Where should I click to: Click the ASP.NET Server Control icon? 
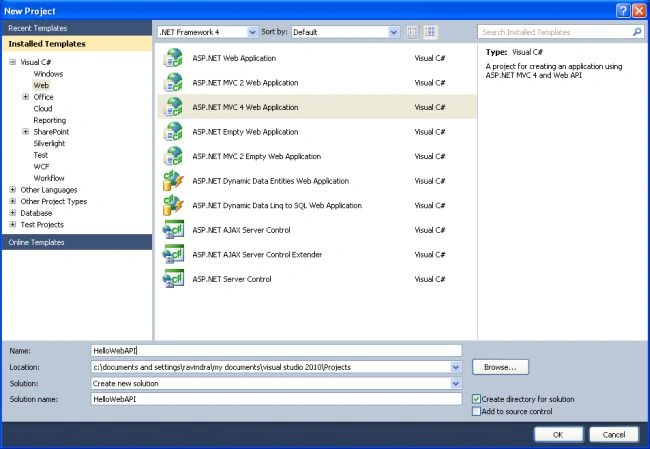pyautogui.click(x=173, y=279)
